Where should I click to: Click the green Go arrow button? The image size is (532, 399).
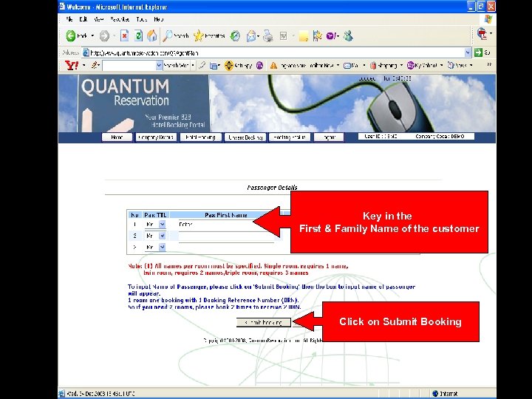point(478,52)
